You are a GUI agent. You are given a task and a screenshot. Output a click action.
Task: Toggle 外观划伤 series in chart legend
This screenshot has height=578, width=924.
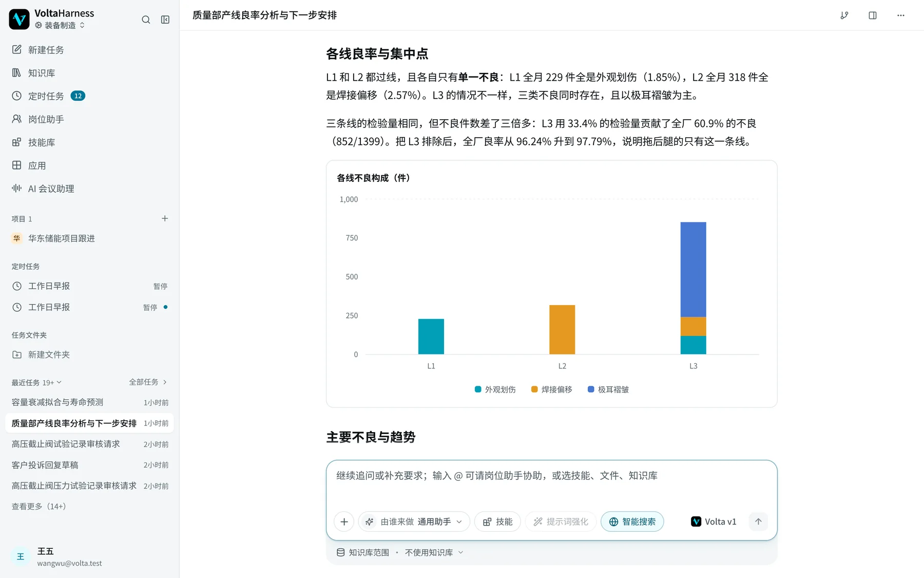point(495,389)
